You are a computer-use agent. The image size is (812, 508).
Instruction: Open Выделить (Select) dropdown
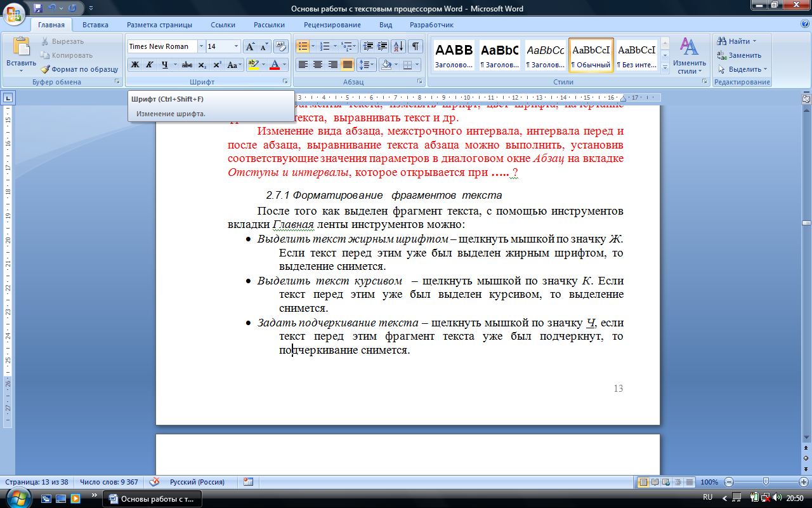tap(743, 69)
